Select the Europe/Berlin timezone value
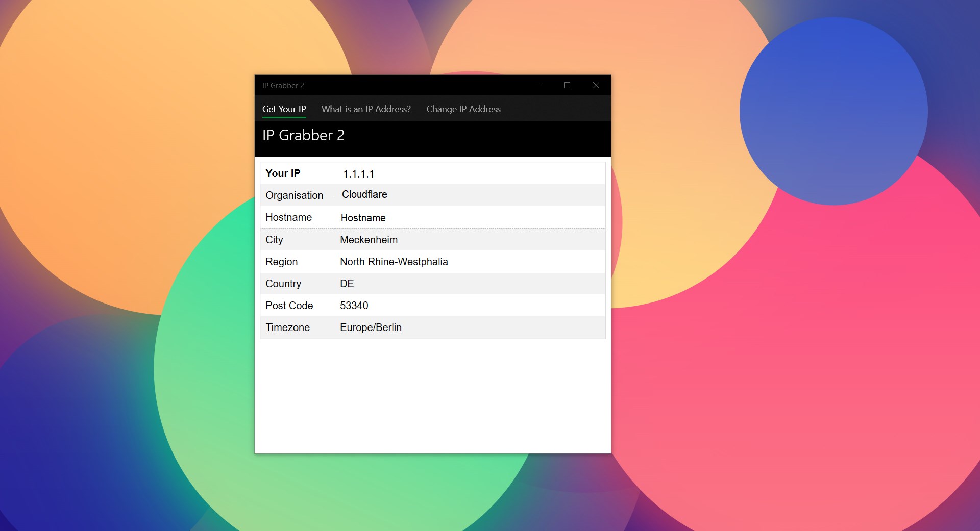 pos(371,327)
